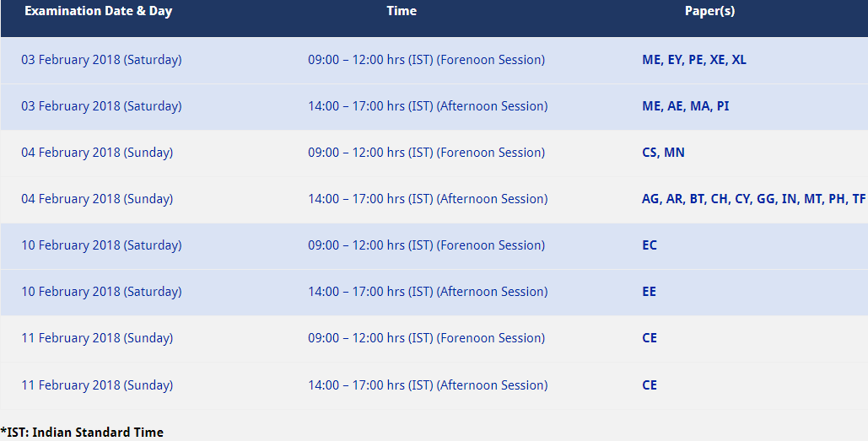The width and height of the screenshot is (868, 441).
Task: Click the EE paper entry
Action: click(x=649, y=292)
